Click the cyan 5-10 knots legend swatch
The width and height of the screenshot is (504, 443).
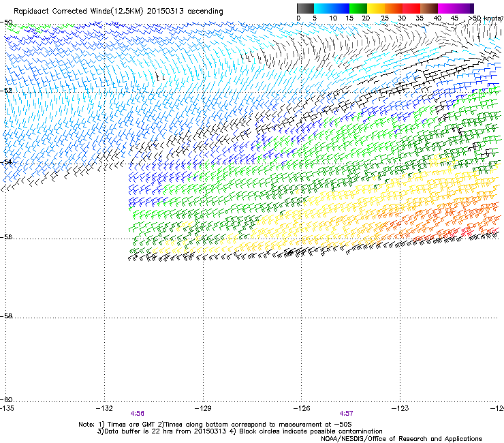pos(323,8)
